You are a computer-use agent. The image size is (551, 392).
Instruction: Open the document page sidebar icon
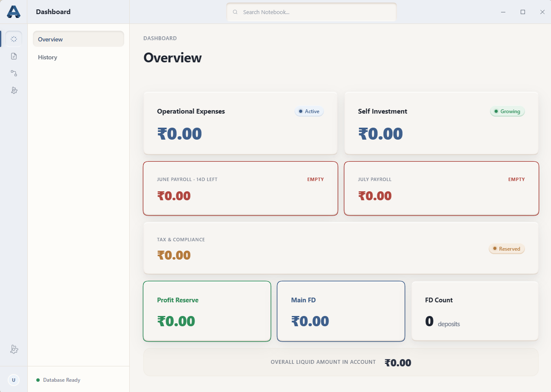(x=14, y=56)
